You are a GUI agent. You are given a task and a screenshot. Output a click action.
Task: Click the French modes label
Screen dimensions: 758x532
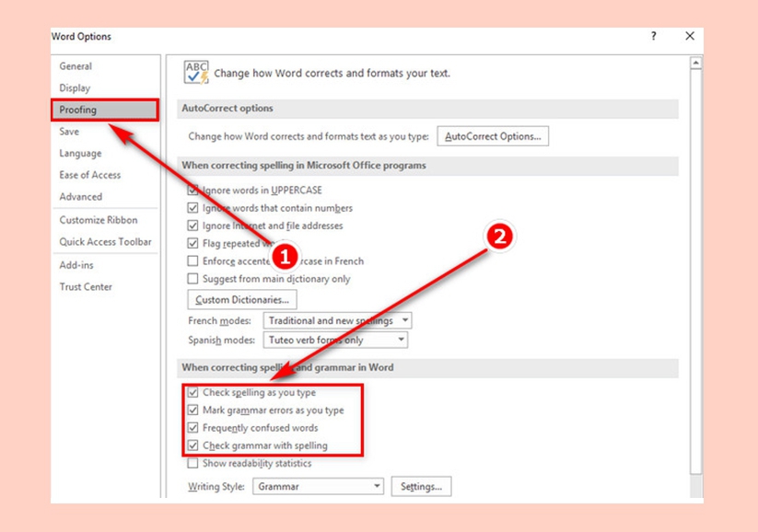click(219, 321)
